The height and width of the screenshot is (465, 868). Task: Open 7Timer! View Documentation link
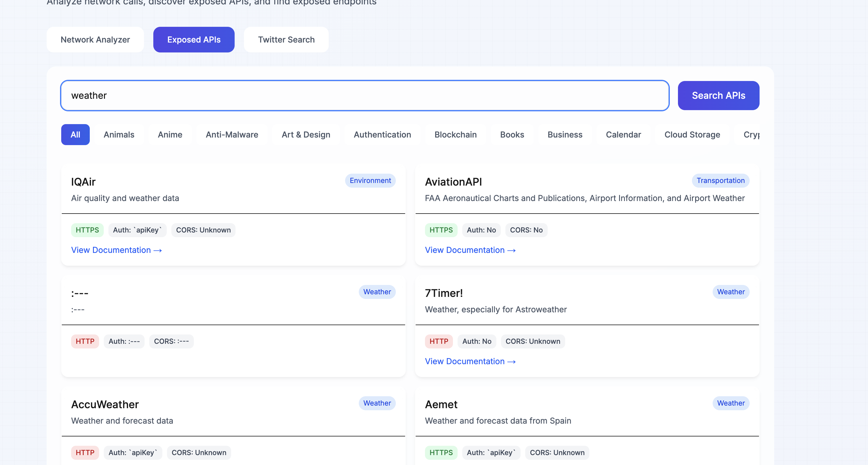470,361
